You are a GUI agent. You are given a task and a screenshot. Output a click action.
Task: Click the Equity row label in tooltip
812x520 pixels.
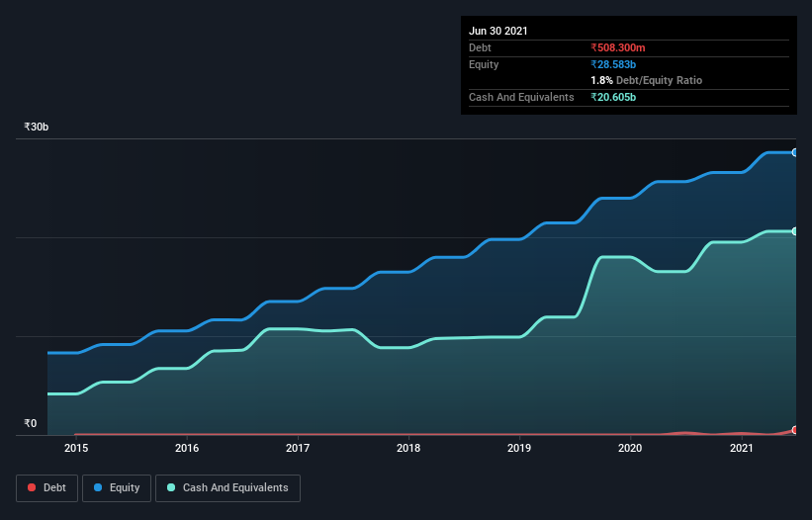pos(484,64)
